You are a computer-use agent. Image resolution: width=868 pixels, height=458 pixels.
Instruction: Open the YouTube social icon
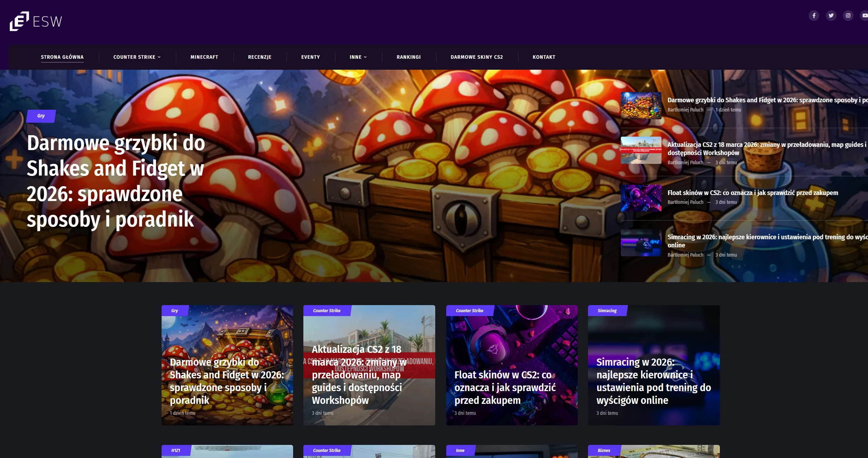(864, 16)
